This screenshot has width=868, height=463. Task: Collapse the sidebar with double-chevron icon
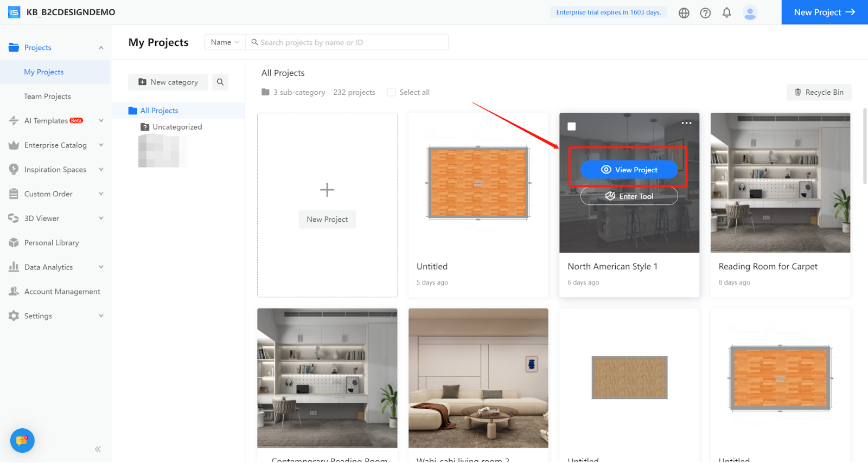(98, 449)
